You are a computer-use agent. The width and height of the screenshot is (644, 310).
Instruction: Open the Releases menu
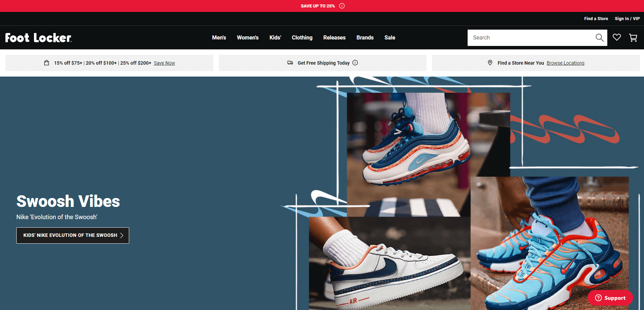(334, 37)
